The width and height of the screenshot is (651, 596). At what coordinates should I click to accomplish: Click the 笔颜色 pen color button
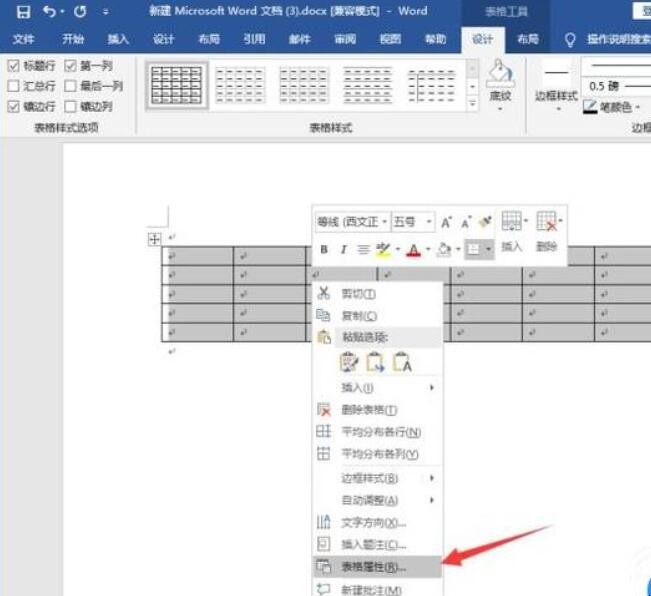[x=612, y=106]
